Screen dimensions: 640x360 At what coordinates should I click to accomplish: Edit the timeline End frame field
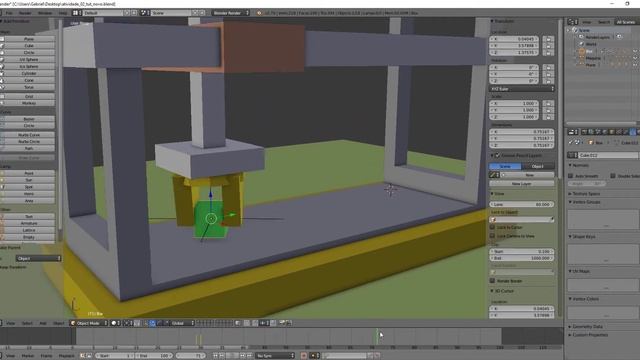[154, 356]
